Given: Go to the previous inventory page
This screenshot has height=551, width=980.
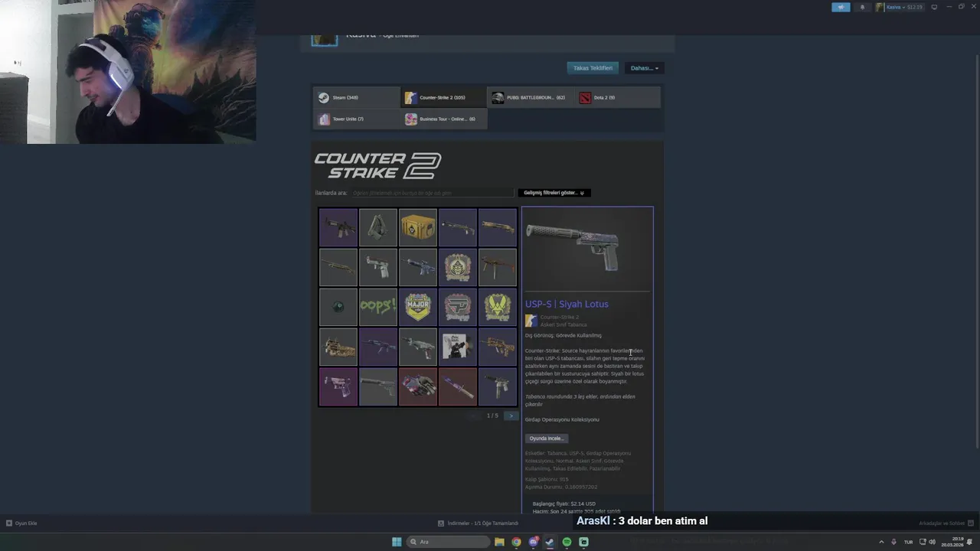Looking at the screenshot, I should (x=475, y=416).
